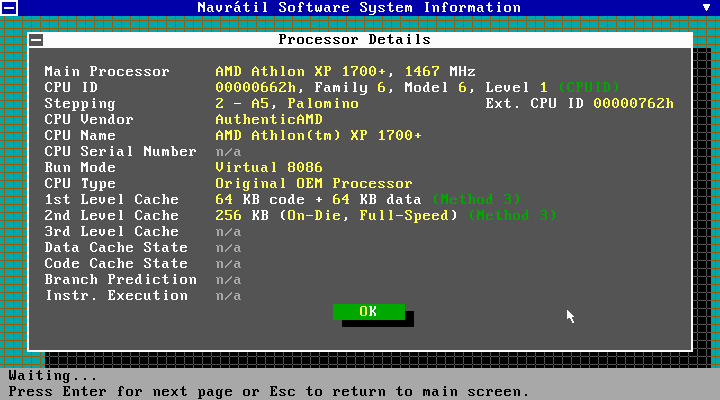Click the 'Code Cache State' label
Viewport: 720px width, 400px height.
[116, 264]
